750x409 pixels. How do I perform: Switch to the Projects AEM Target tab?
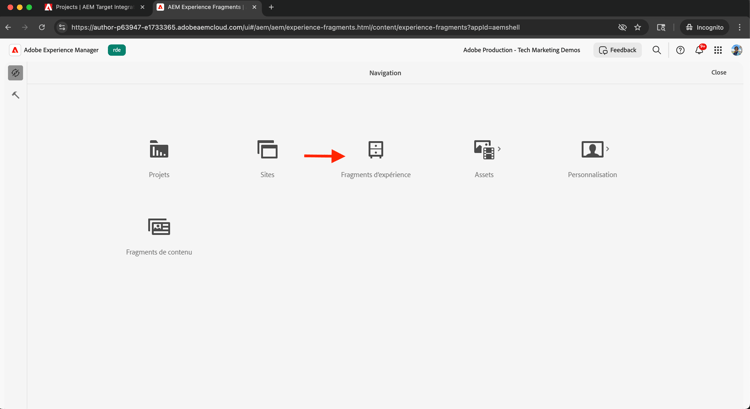[94, 7]
